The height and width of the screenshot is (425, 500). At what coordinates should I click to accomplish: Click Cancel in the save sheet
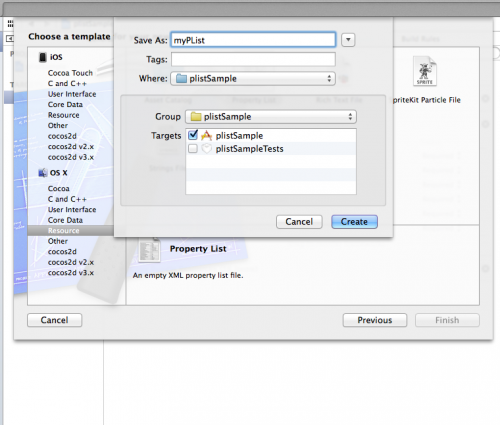point(299,222)
